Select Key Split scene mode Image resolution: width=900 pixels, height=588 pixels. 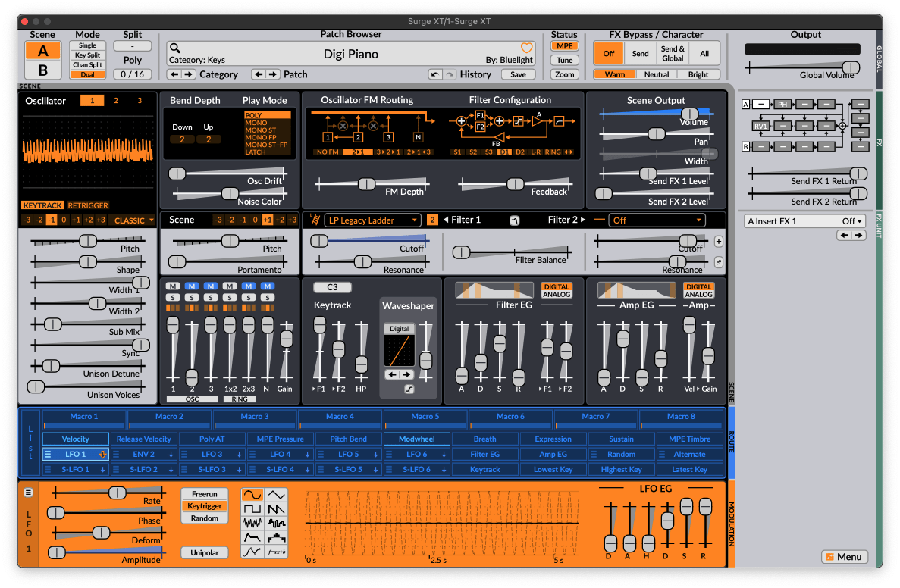[87, 55]
